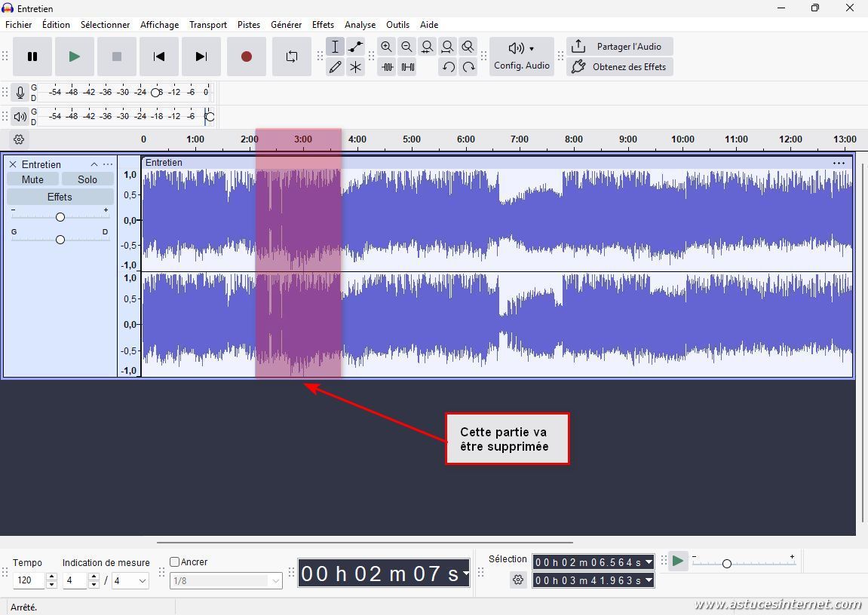
Task: Open the Effets menu
Action: click(x=323, y=25)
